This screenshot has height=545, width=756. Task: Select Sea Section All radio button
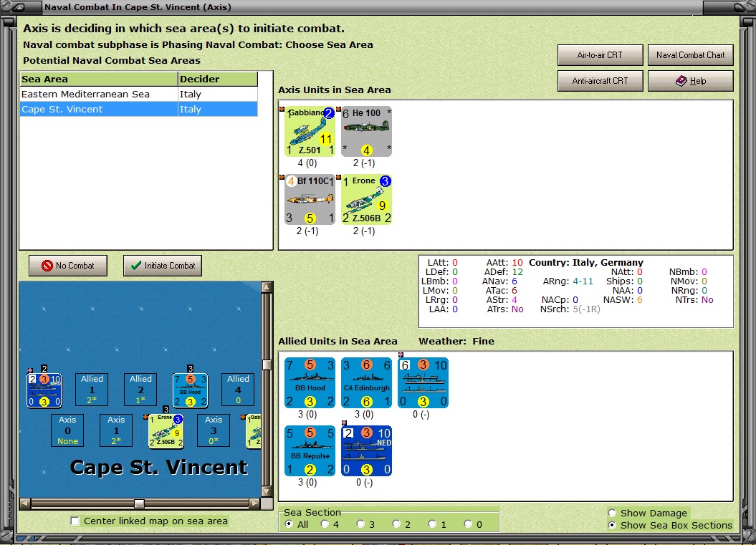click(289, 524)
